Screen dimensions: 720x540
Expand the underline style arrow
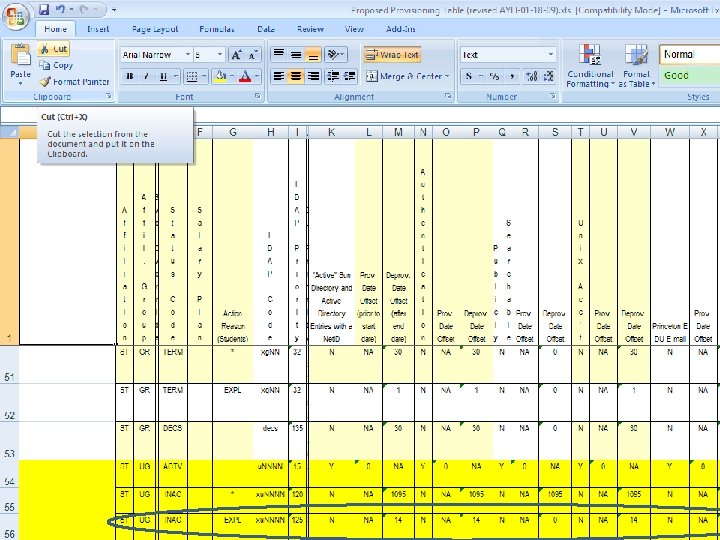point(176,76)
